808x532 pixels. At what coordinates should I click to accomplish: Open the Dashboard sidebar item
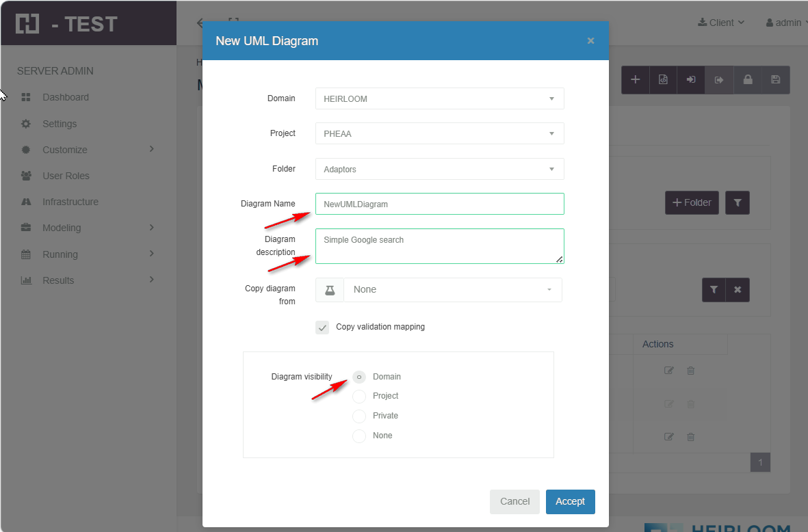coord(66,97)
